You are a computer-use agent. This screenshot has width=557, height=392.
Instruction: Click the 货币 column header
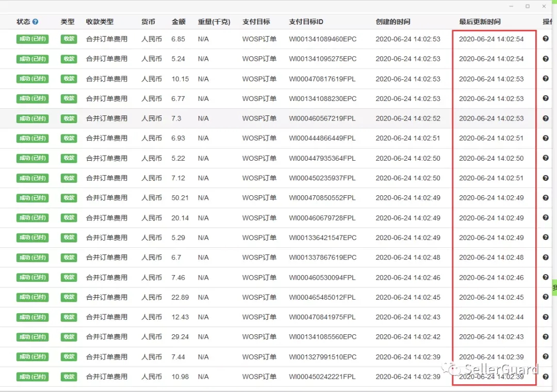point(148,22)
